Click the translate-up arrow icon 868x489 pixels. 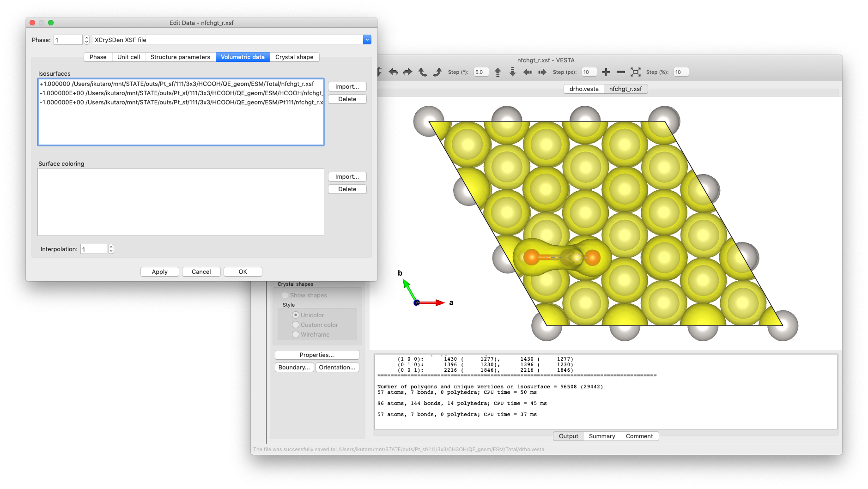coord(498,72)
